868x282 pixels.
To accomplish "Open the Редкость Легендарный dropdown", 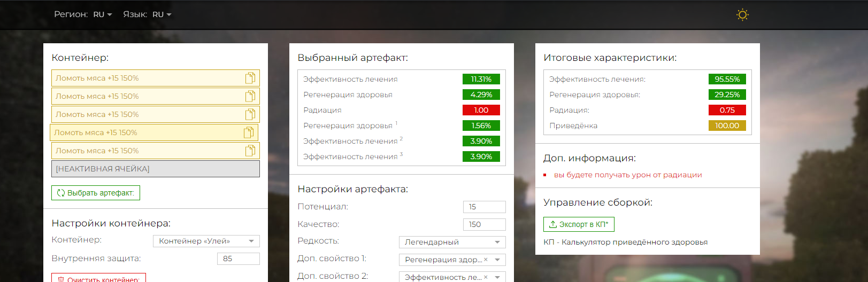I will (x=497, y=242).
